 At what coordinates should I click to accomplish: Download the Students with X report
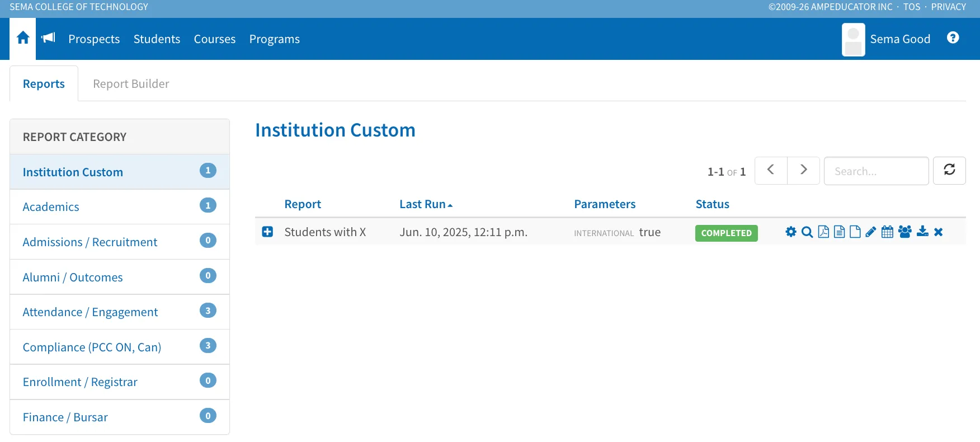coord(922,232)
